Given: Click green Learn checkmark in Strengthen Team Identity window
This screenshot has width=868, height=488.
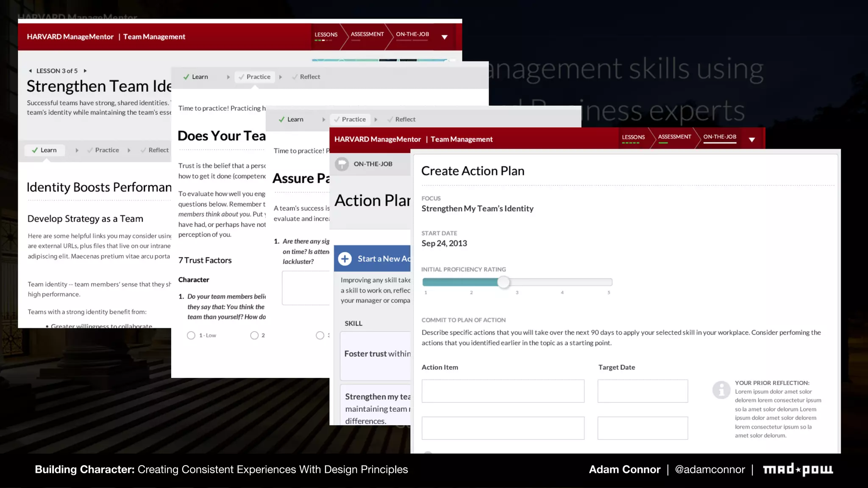Looking at the screenshot, I should 35,150.
